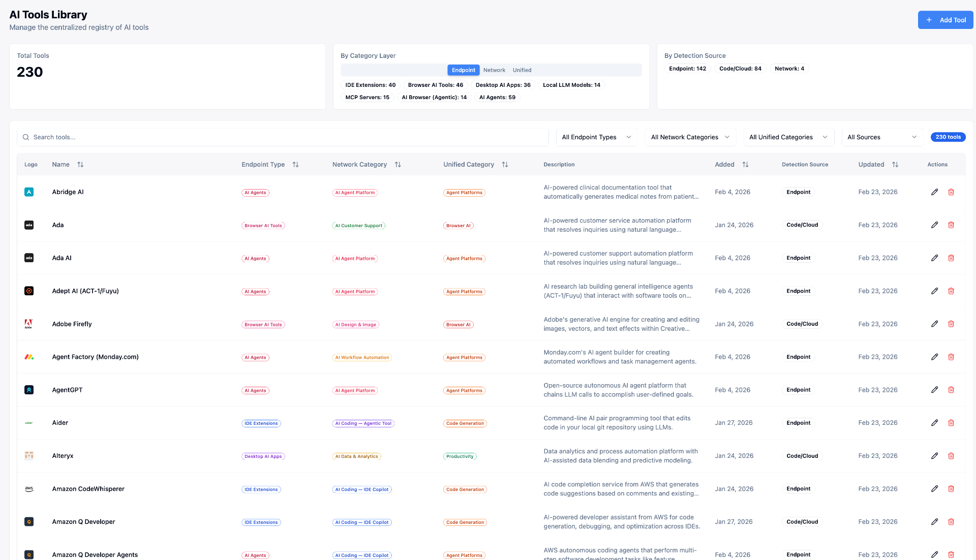Viewport: 976px width, 560px height.
Task: Open edit pencil for Ada AI
Action: click(934, 258)
